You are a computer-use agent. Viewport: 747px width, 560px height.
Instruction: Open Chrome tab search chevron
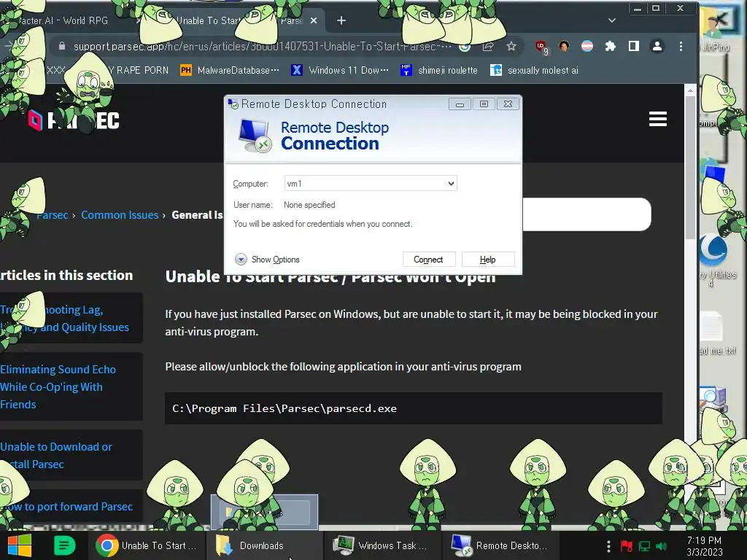612,20
